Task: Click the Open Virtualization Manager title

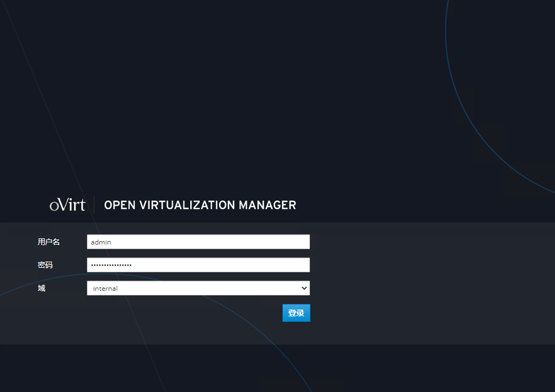Action: coord(200,205)
